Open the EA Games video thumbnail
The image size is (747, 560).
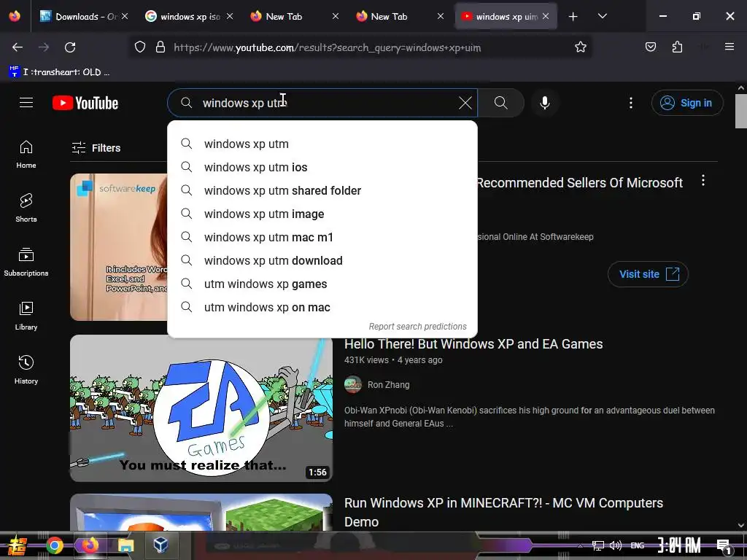click(201, 408)
